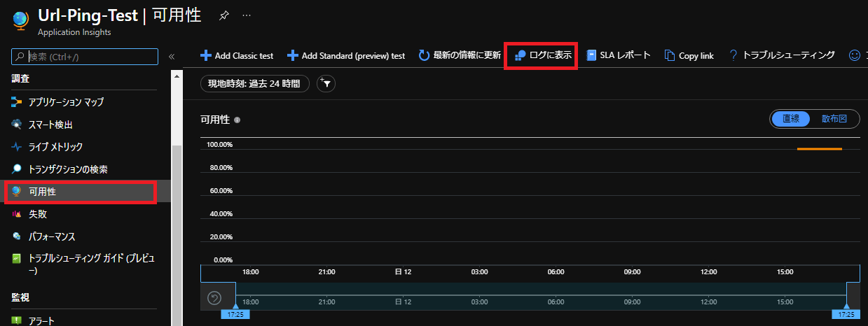Click plus icon of Add Standard test
This screenshot has height=326, width=868.
pyautogui.click(x=292, y=55)
